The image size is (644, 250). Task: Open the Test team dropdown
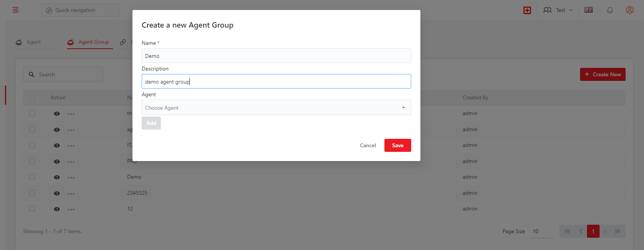pos(558,10)
